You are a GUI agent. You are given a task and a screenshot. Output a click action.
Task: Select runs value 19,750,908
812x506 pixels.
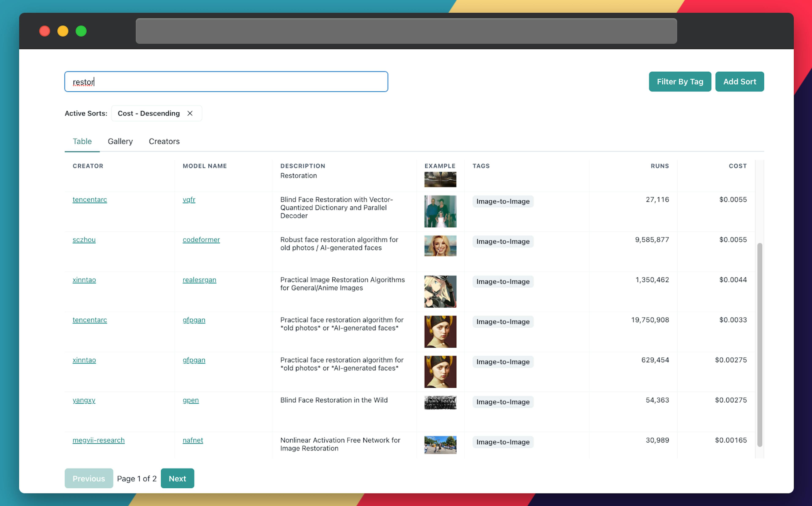pos(650,320)
